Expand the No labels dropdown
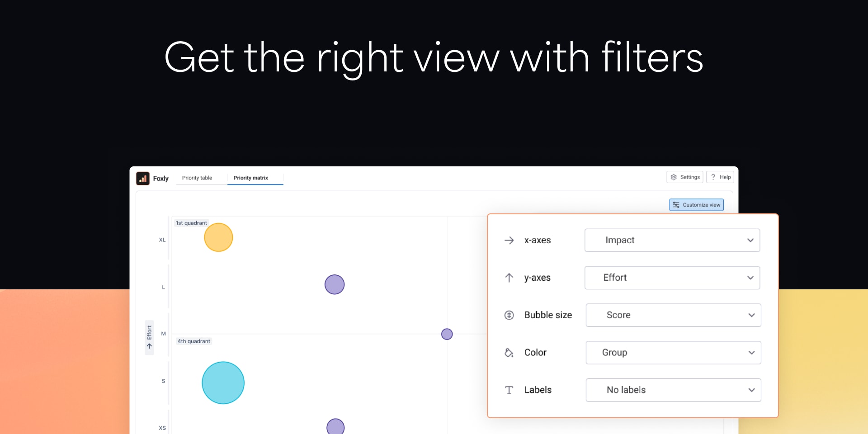868x434 pixels. 673,390
